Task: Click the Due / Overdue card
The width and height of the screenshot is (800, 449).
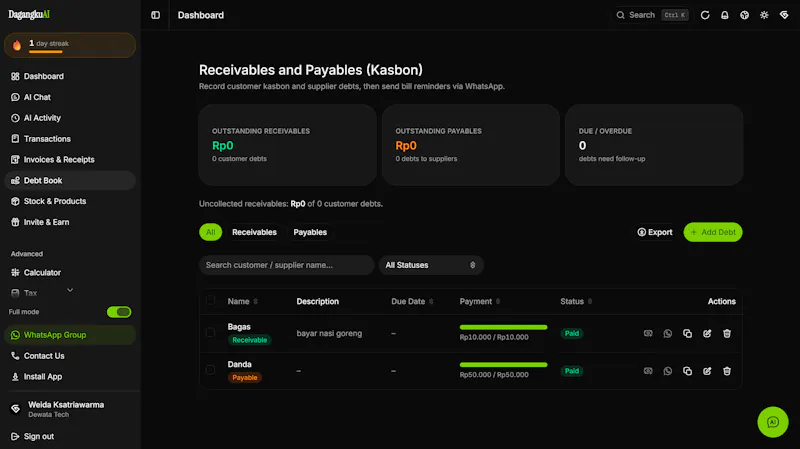Action: [654, 145]
